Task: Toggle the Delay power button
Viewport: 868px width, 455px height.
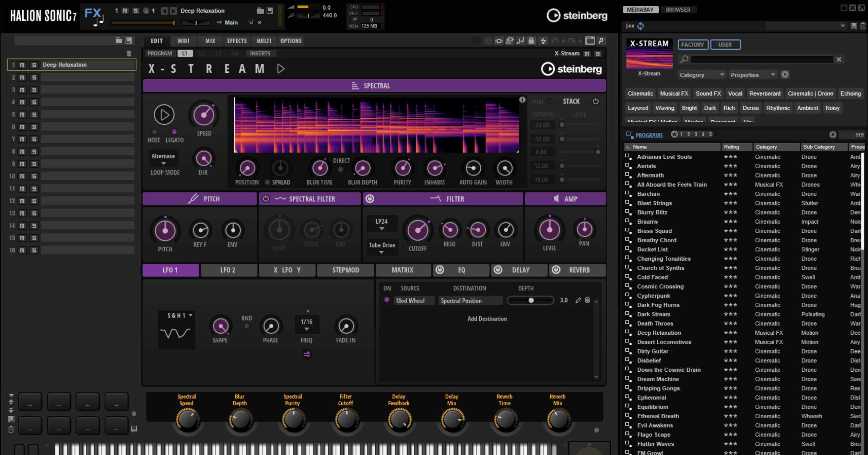Action: 498,270
